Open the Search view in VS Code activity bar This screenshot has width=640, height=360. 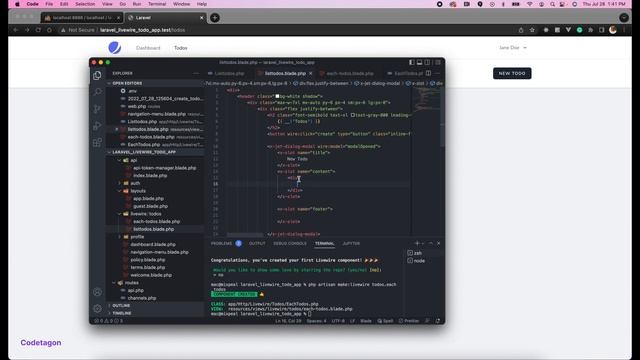(x=97, y=92)
